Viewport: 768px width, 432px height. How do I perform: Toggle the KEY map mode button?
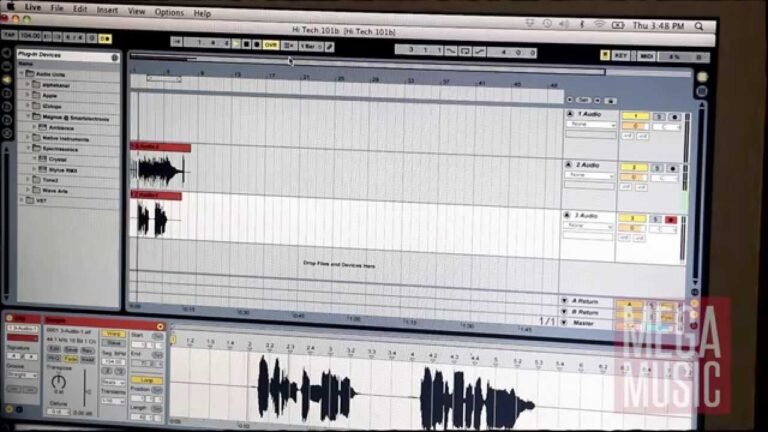click(620, 56)
